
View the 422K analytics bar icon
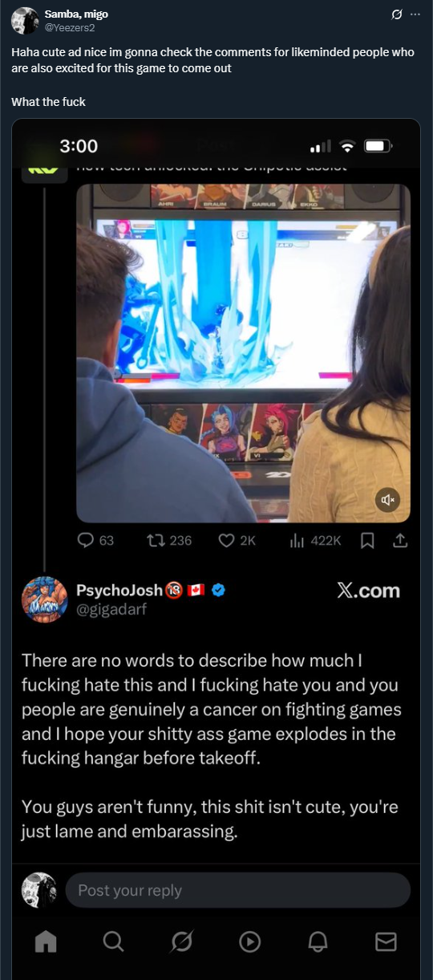coord(314,540)
